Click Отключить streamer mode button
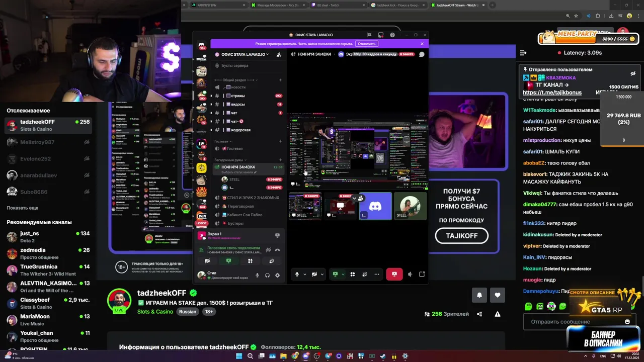This screenshot has width=644, height=362. click(x=366, y=44)
